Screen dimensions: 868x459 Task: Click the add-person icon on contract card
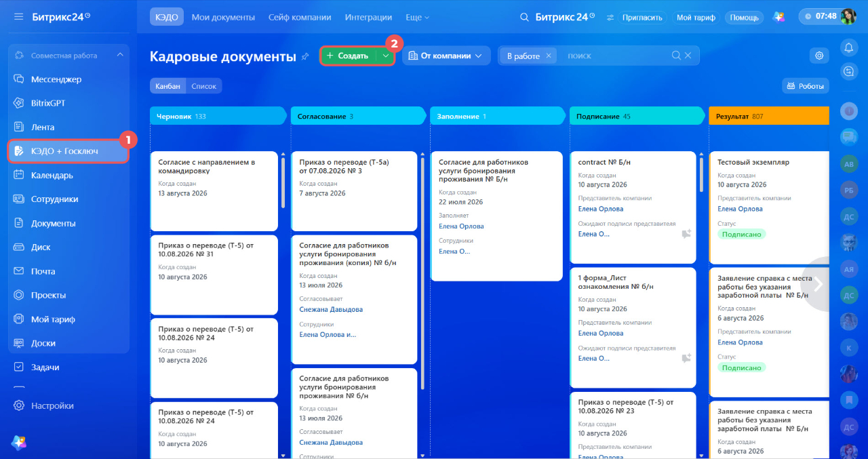click(686, 234)
